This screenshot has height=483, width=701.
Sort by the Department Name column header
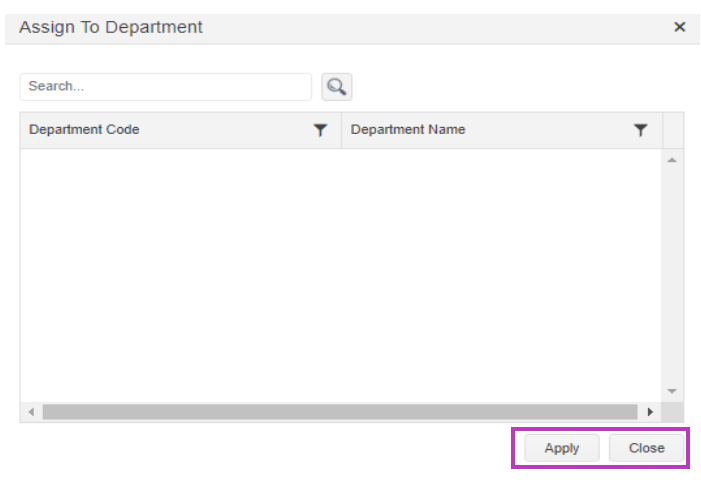click(408, 130)
